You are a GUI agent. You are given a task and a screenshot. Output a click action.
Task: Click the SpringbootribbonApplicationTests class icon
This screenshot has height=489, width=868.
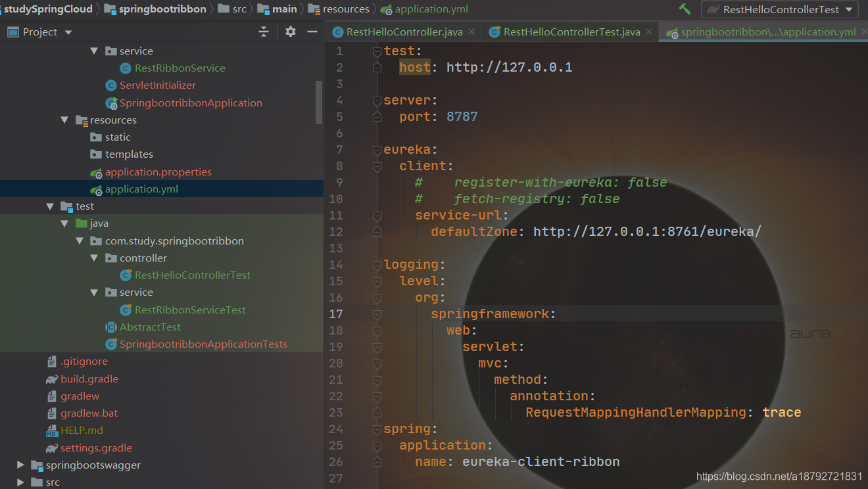111,344
